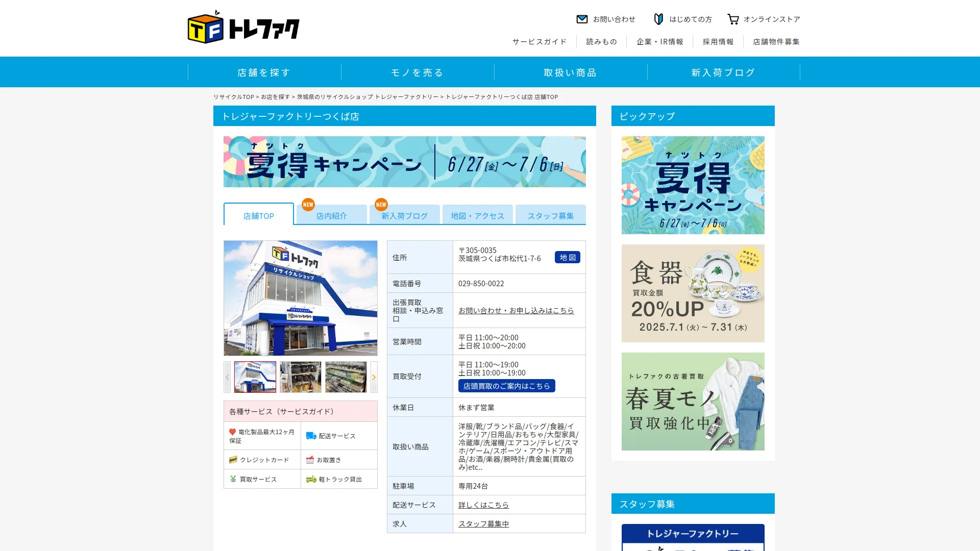Viewport: 980px width, 551px height.
Task: Click the blue delivery truck icon
Action: [311, 436]
